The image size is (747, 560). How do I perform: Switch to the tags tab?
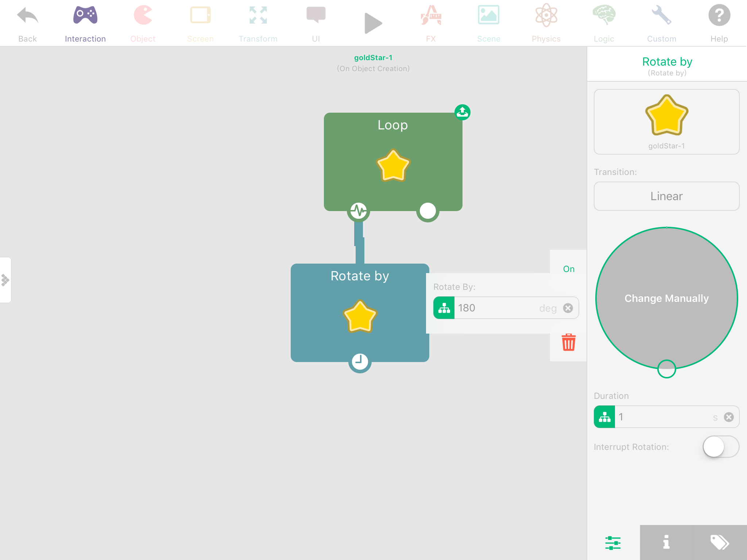pyautogui.click(x=720, y=542)
